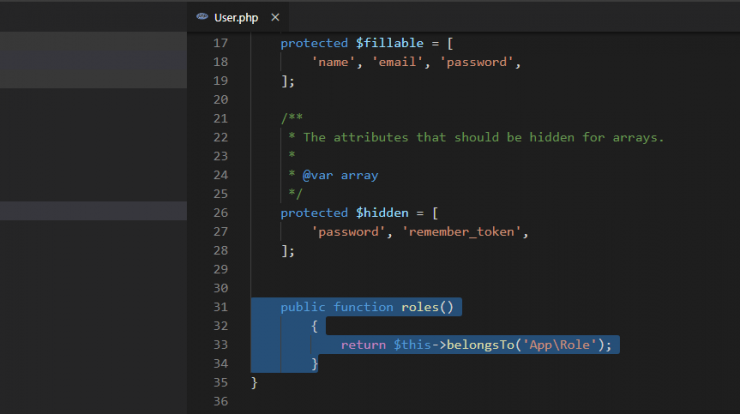Viewport: 740px width, 414px height.
Task: Click the return keyword on line 33
Action: coord(363,345)
